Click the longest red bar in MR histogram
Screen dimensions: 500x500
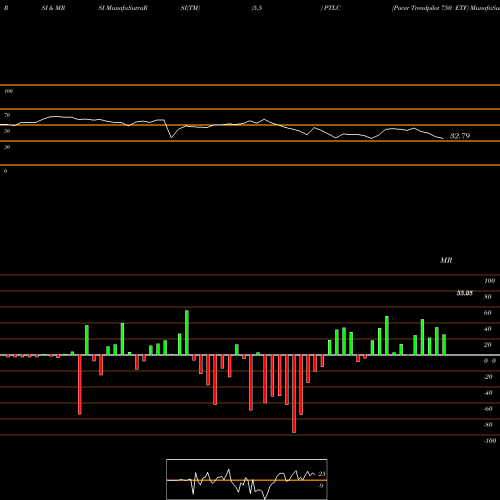(294, 394)
